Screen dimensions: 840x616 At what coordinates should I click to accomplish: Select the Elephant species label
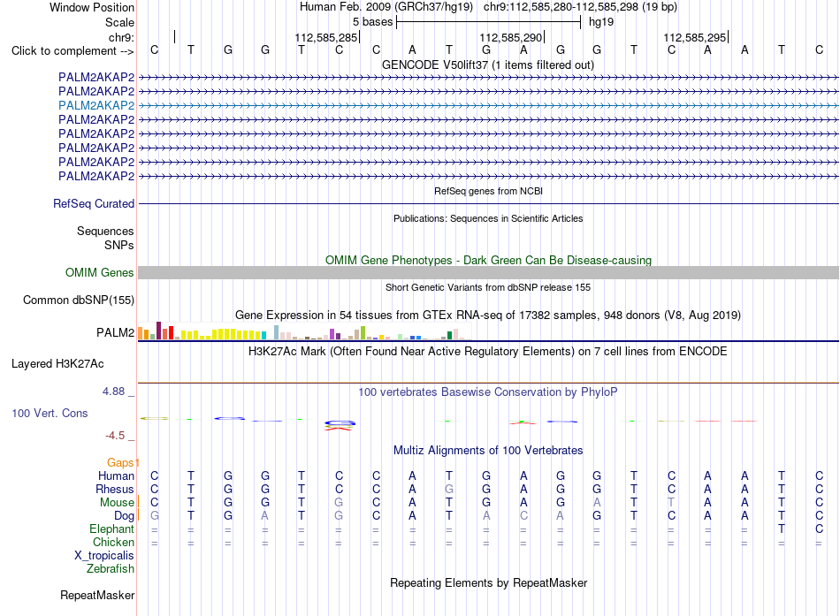112,529
